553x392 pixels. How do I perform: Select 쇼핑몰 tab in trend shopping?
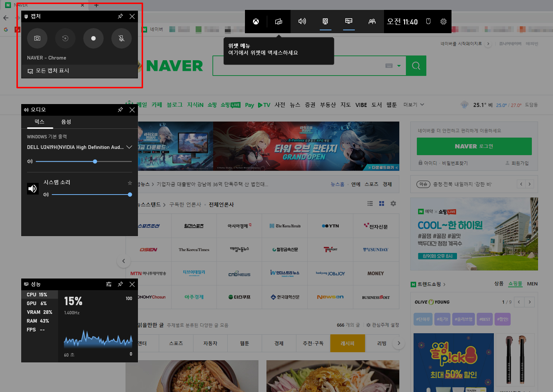[515, 284]
